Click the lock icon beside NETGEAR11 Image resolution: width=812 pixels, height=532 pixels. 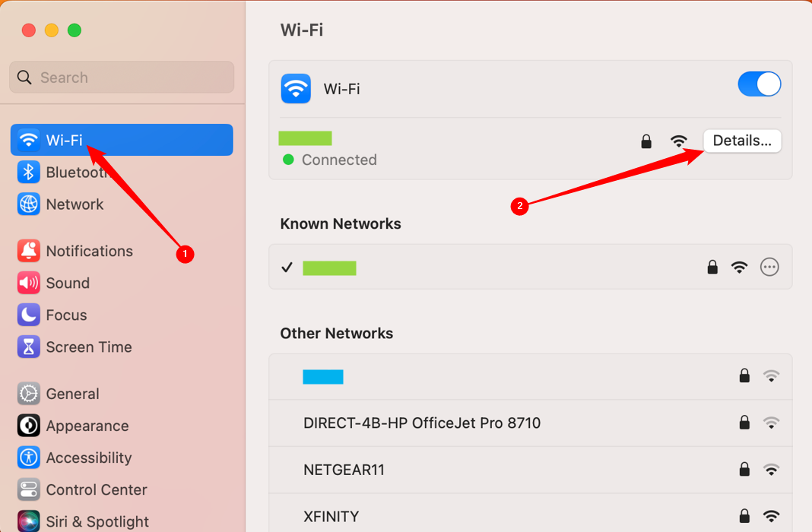point(744,470)
